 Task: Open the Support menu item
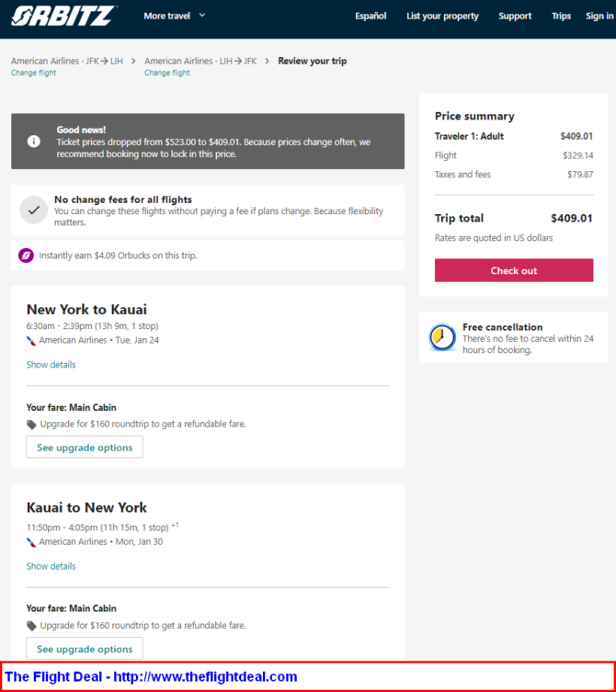pos(515,16)
